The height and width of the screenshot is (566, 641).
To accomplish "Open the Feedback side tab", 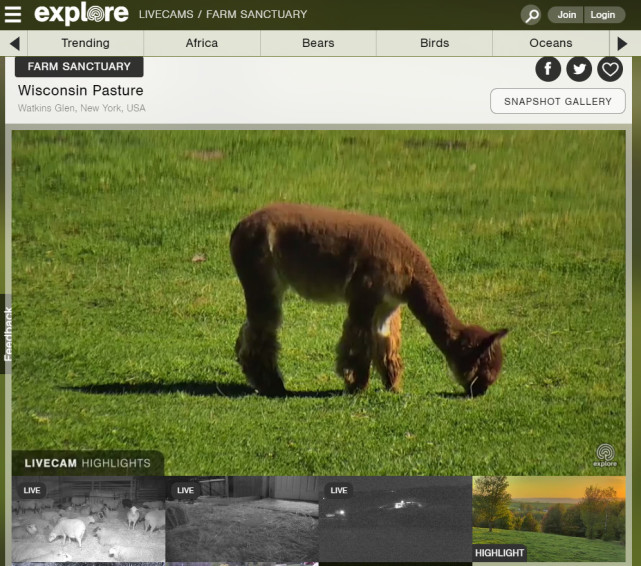I will pyautogui.click(x=7, y=334).
